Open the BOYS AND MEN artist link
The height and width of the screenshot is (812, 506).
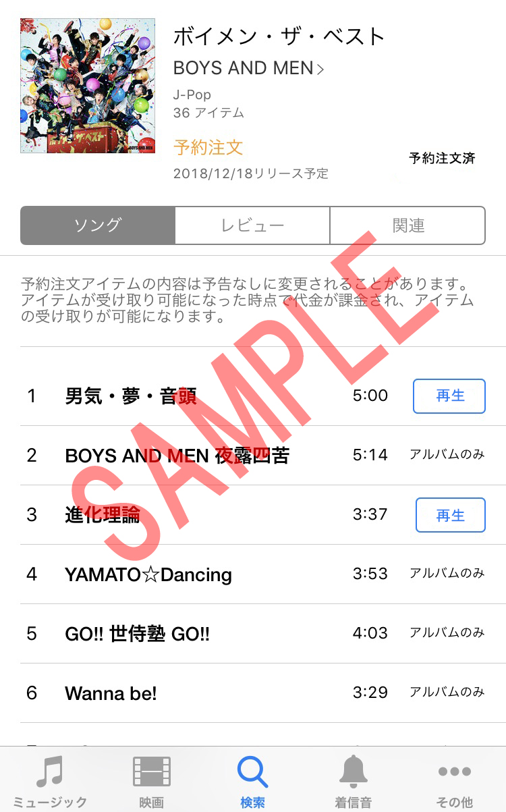point(244,69)
